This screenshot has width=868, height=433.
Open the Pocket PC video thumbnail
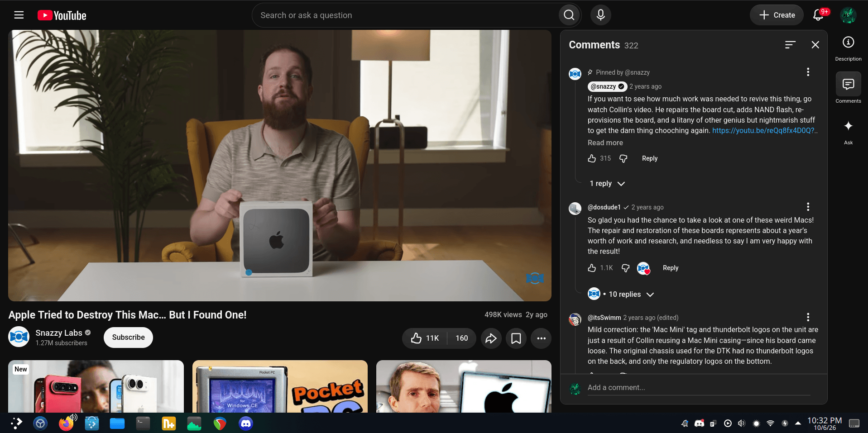point(280,386)
